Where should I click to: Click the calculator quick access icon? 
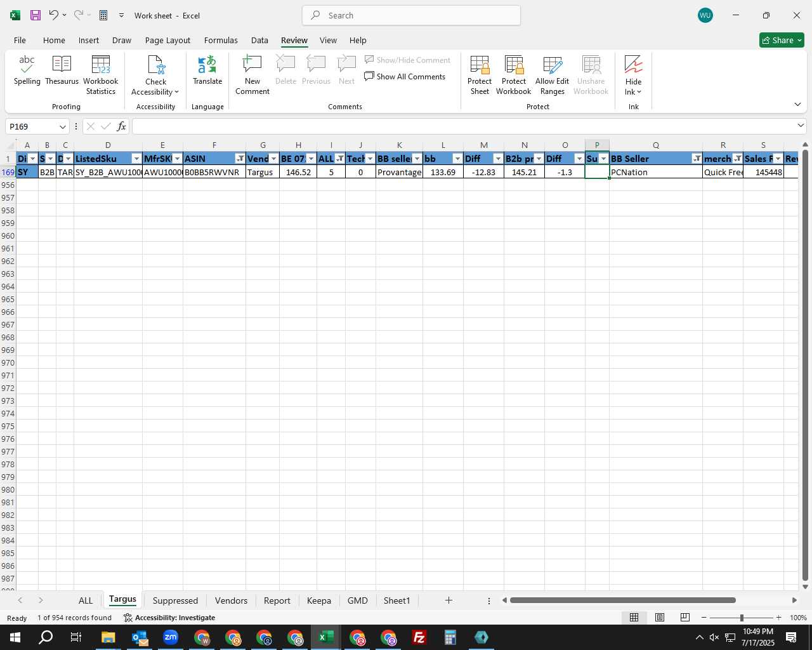tap(103, 15)
